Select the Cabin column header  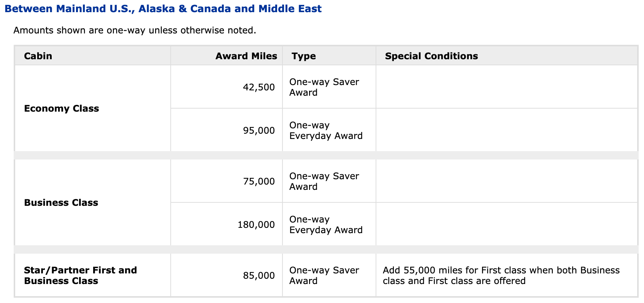pyautogui.click(x=38, y=56)
